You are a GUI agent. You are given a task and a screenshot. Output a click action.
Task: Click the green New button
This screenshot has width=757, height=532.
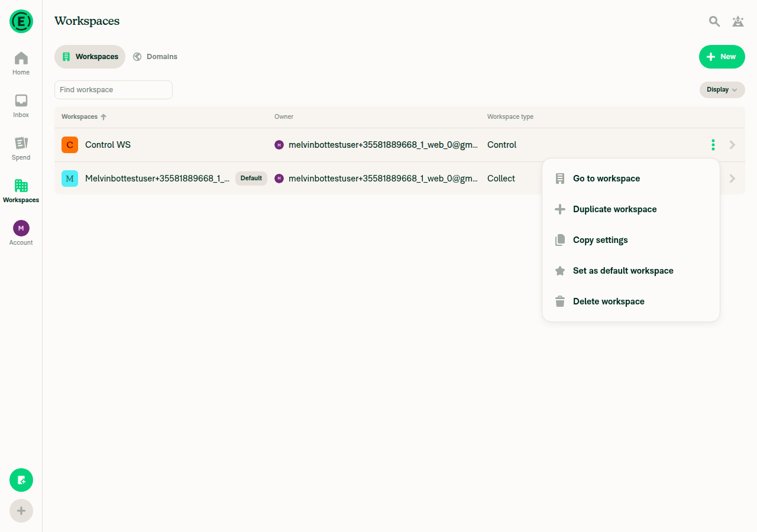pos(722,57)
